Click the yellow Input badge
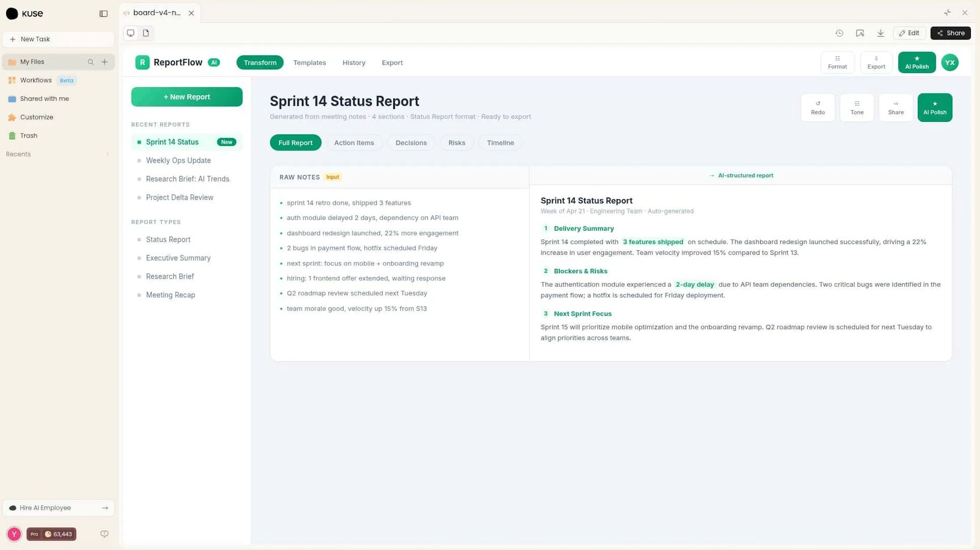This screenshot has width=980, height=550. click(x=332, y=177)
